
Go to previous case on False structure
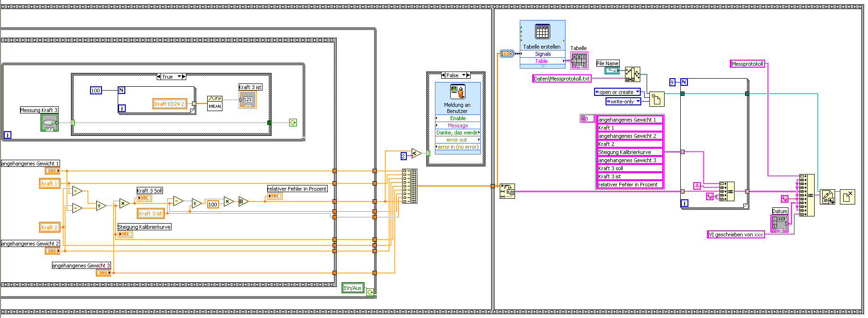444,75
